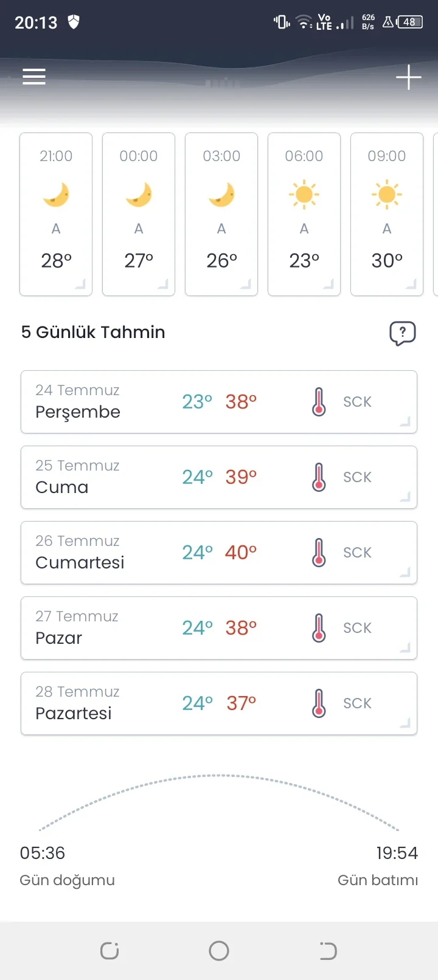This screenshot has width=438, height=980.
Task: Tap the thermometer icon for 28 Temmuz Pazartesi
Action: pyautogui.click(x=319, y=703)
